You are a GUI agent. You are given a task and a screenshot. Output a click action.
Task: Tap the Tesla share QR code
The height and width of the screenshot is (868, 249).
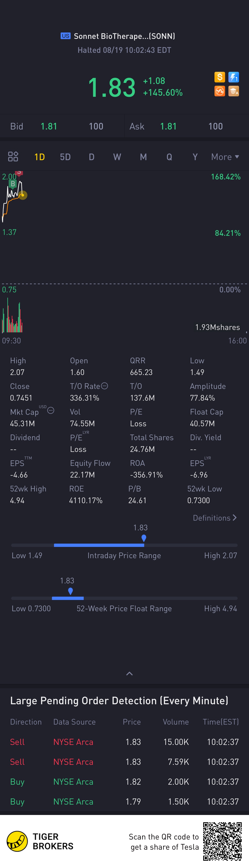222,841
